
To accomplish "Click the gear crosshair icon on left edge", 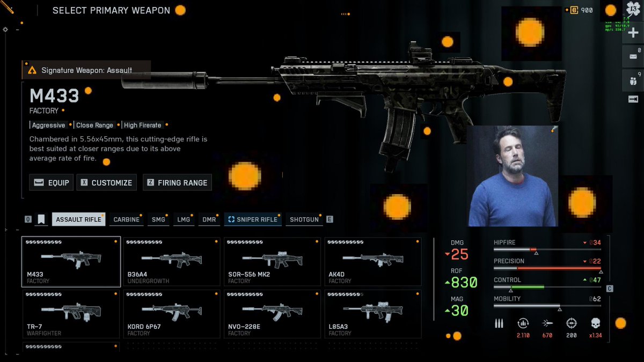I will pyautogui.click(x=5, y=29).
